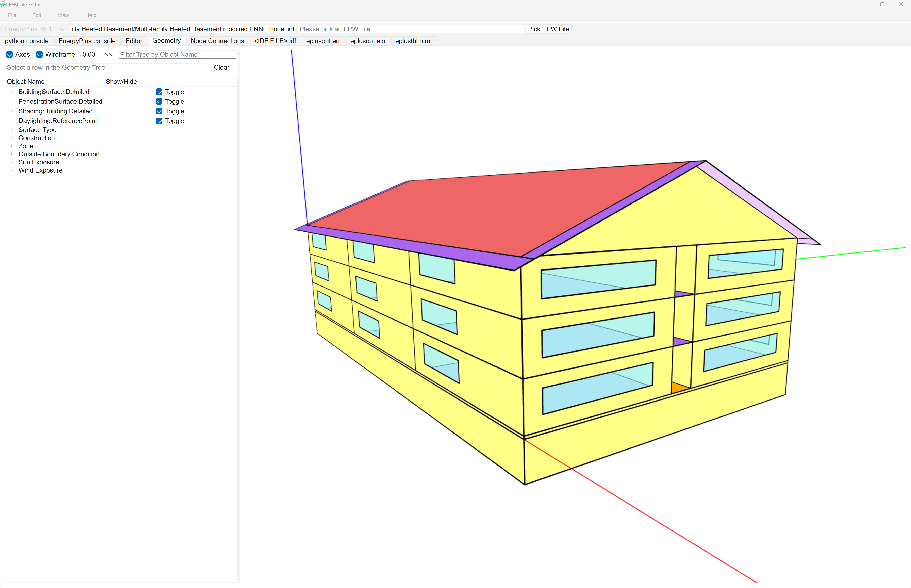This screenshot has height=588, width=911.
Task: Open the eplusout.err tab
Action: pos(323,41)
